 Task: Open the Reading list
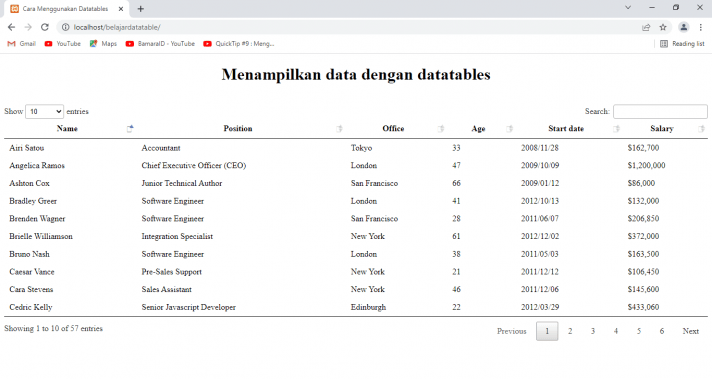(x=682, y=44)
